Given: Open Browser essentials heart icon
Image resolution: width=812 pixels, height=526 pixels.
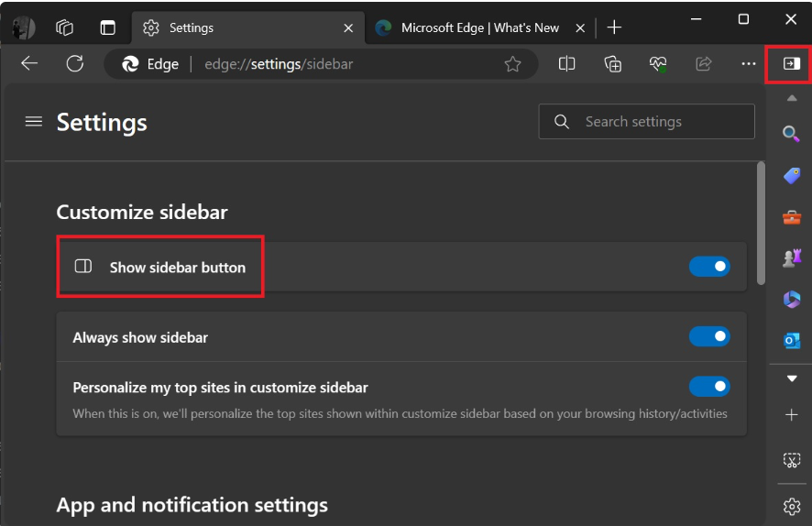Looking at the screenshot, I should (x=658, y=64).
